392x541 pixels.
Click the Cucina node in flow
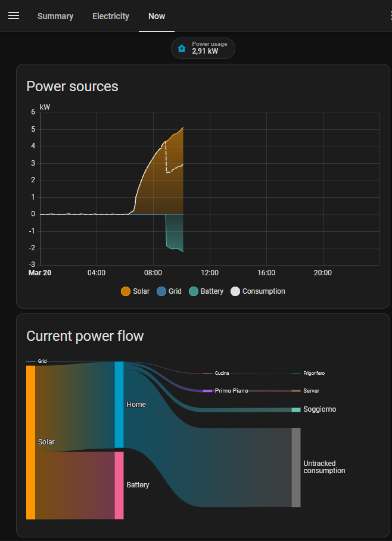[207, 374]
